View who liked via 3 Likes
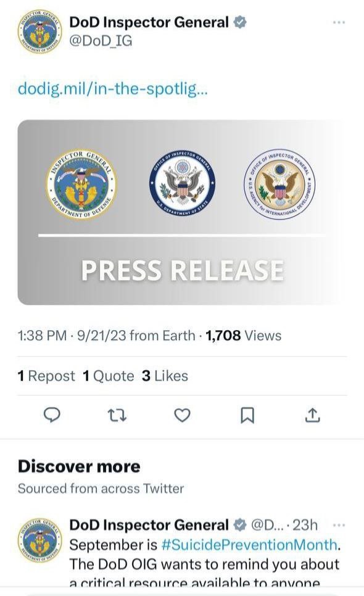This screenshot has height=596, width=364. [x=165, y=376]
